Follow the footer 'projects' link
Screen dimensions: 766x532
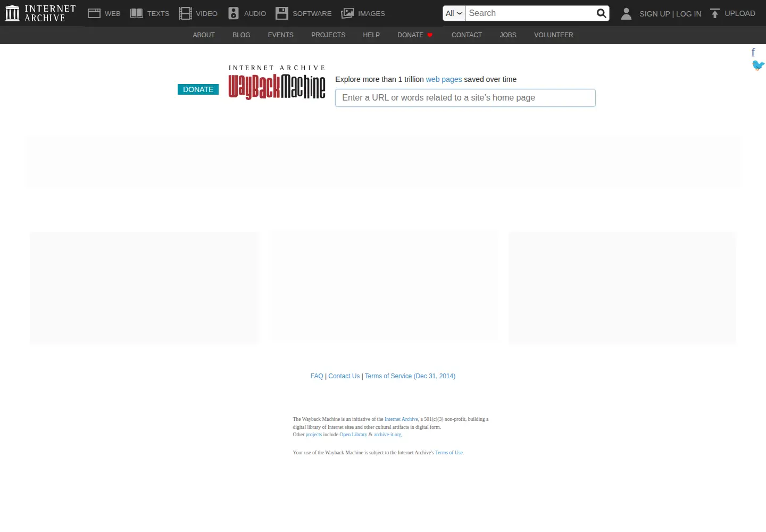pos(313,435)
